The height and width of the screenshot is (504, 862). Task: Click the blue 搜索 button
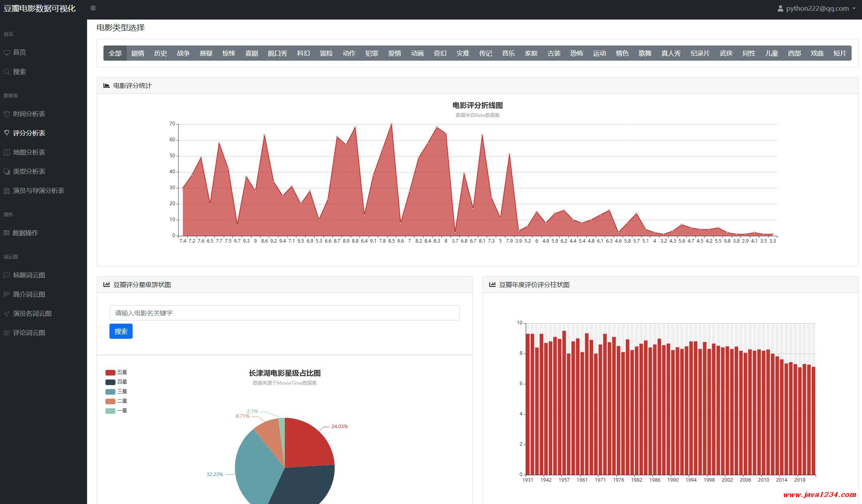pos(121,331)
